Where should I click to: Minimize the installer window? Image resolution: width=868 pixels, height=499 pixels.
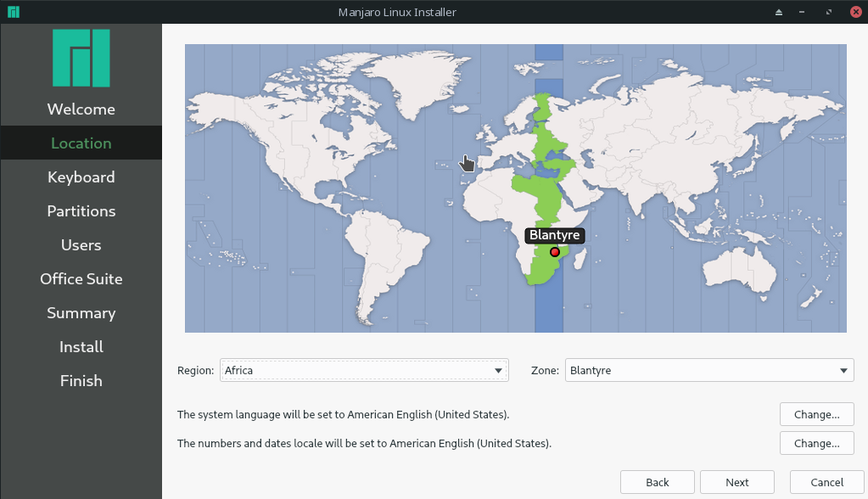802,12
